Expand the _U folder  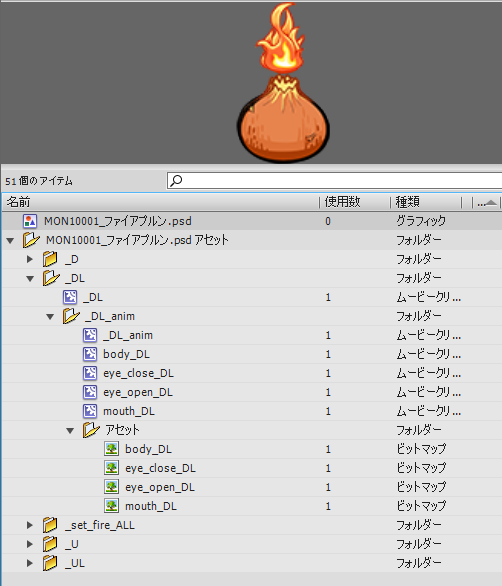[x=30, y=544]
